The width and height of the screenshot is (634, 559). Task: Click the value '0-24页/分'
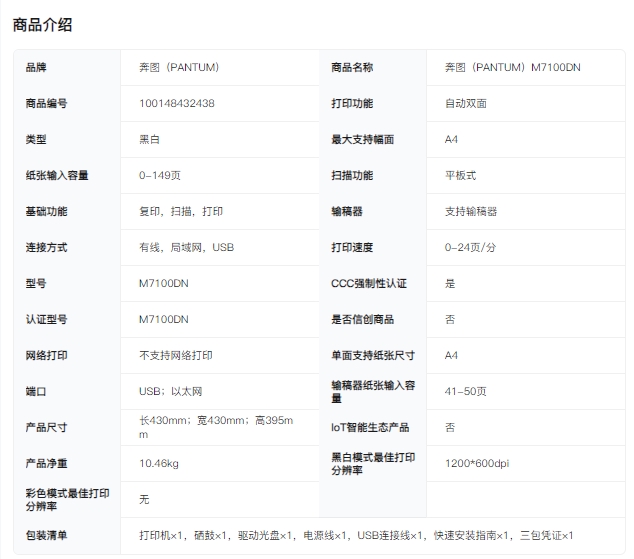[x=470, y=247]
